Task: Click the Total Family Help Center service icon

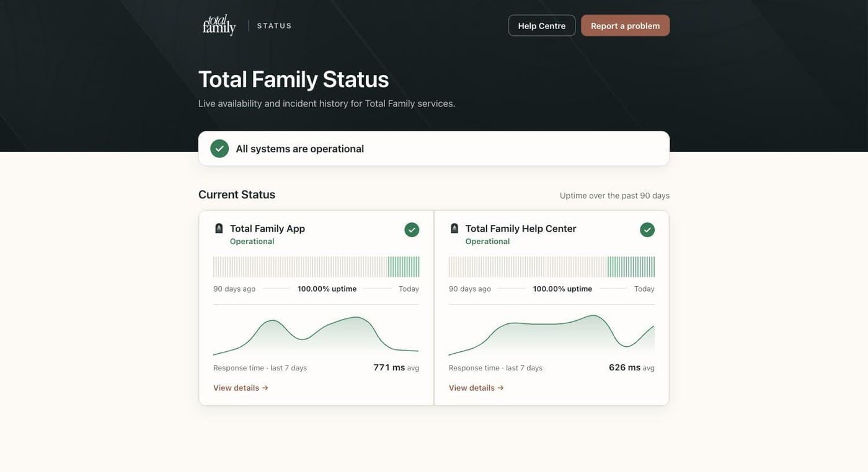Action: coord(454,229)
